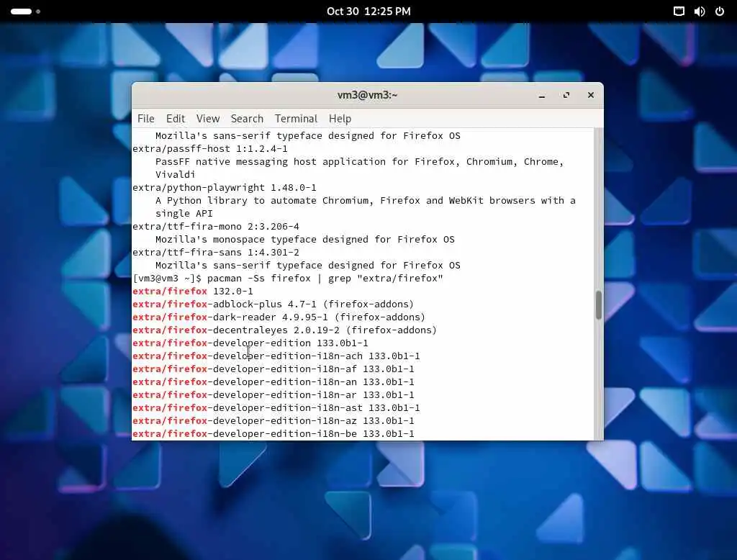
Task: Click the "extra/firefox-adblock-plus 4.7-1" line
Action: tap(273, 304)
